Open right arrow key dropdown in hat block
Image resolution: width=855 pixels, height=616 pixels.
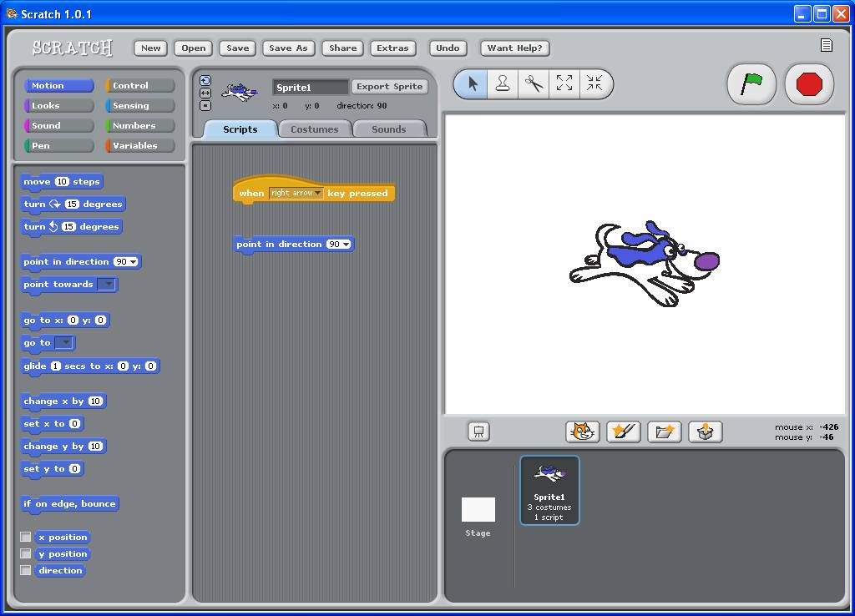[x=296, y=193]
